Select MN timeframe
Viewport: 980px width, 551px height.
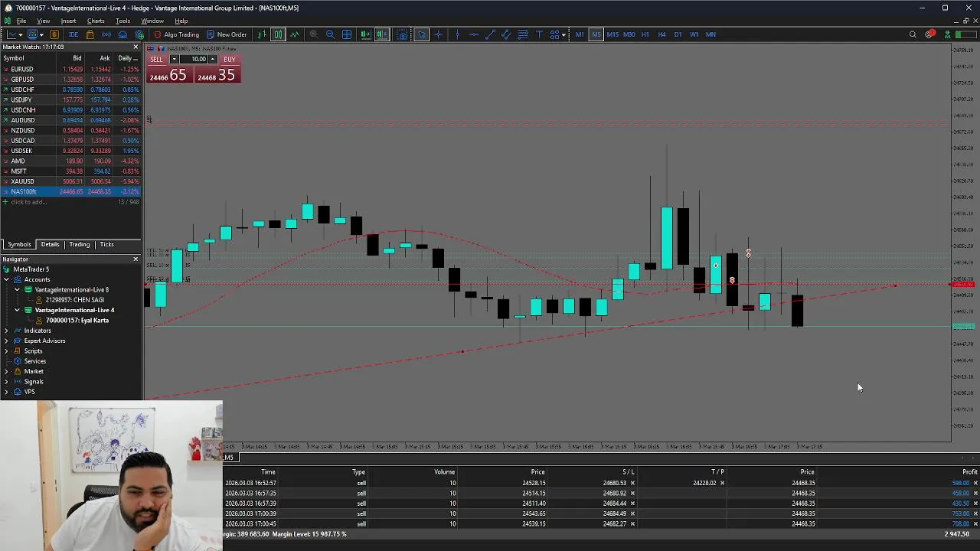point(710,34)
